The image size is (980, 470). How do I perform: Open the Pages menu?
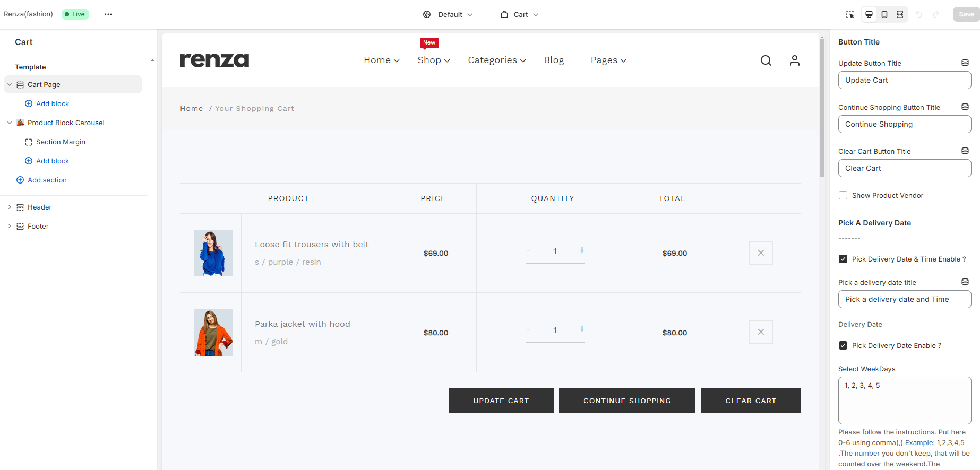[x=608, y=60]
